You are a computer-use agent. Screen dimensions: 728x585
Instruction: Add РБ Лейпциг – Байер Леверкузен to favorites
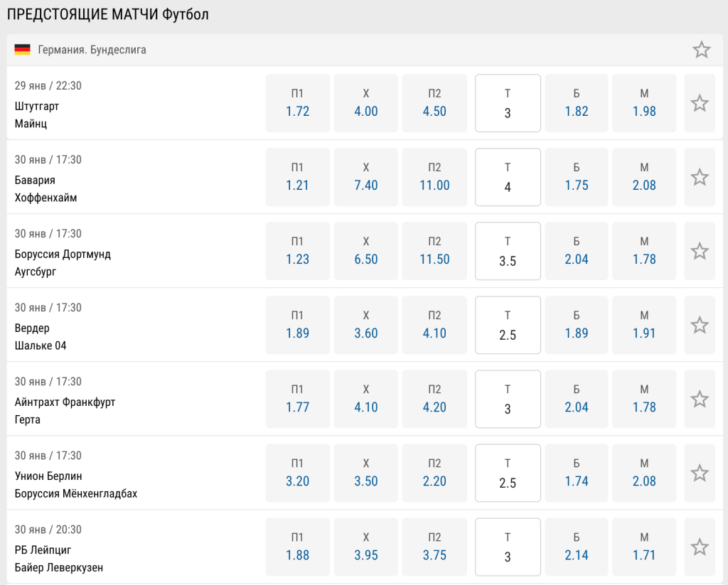pyautogui.click(x=700, y=547)
